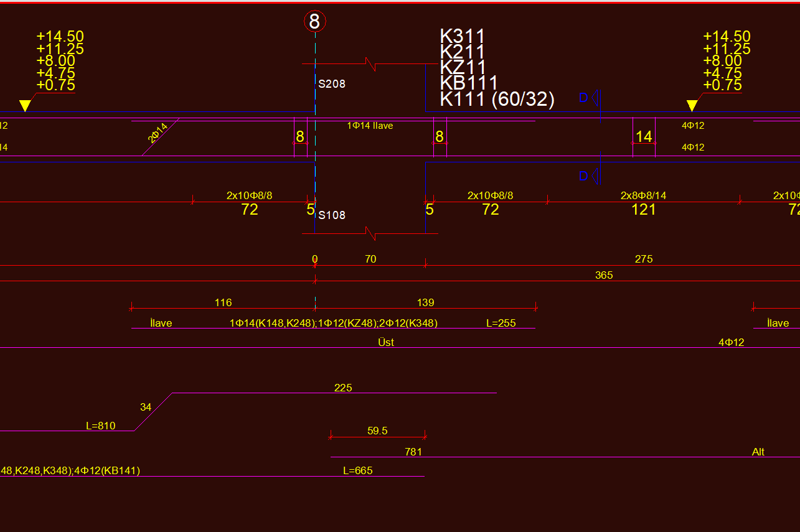Select the KZ11 beam label

(463, 67)
